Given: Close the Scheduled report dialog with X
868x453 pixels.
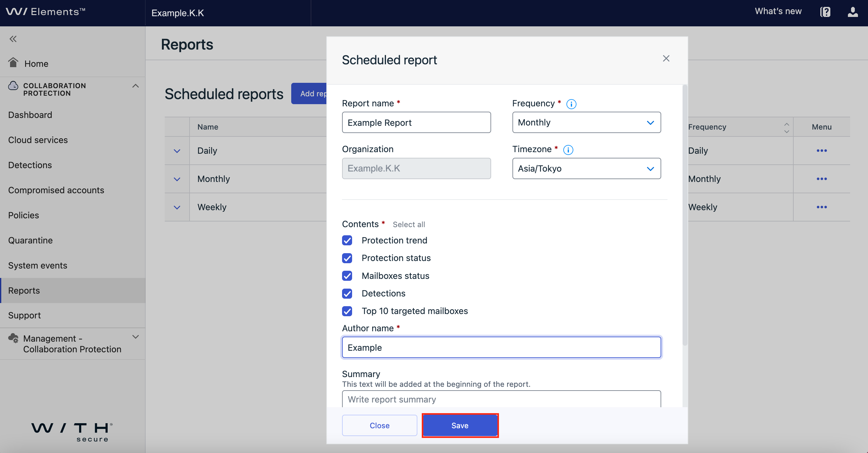Looking at the screenshot, I should point(666,59).
